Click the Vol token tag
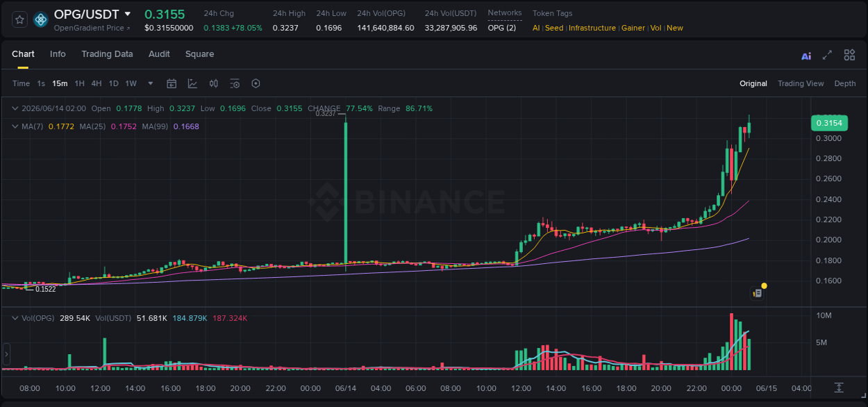Viewport: 868px width, 407px height. point(656,28)
